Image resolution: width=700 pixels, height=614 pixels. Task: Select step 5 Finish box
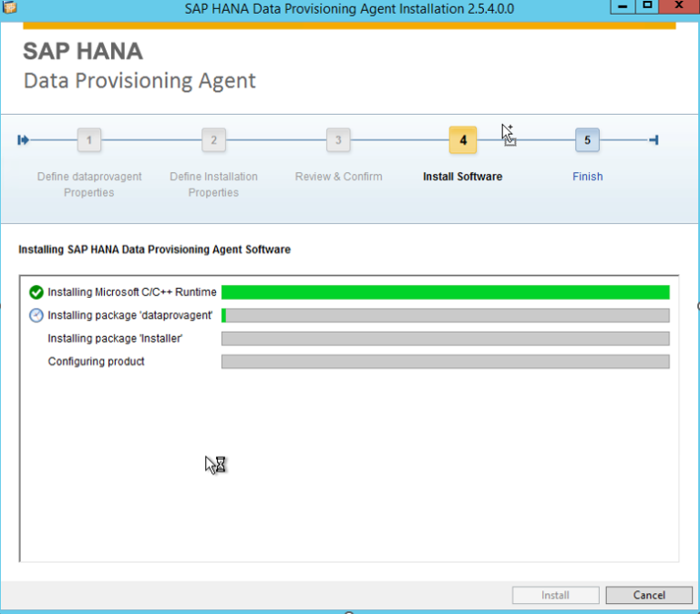pos(588,140)
